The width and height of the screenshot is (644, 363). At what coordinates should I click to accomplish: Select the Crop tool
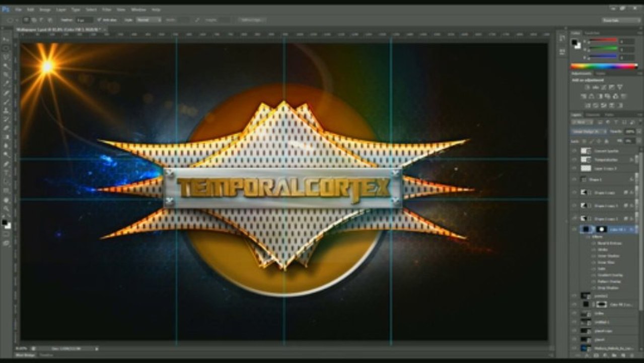pos(7,74)
